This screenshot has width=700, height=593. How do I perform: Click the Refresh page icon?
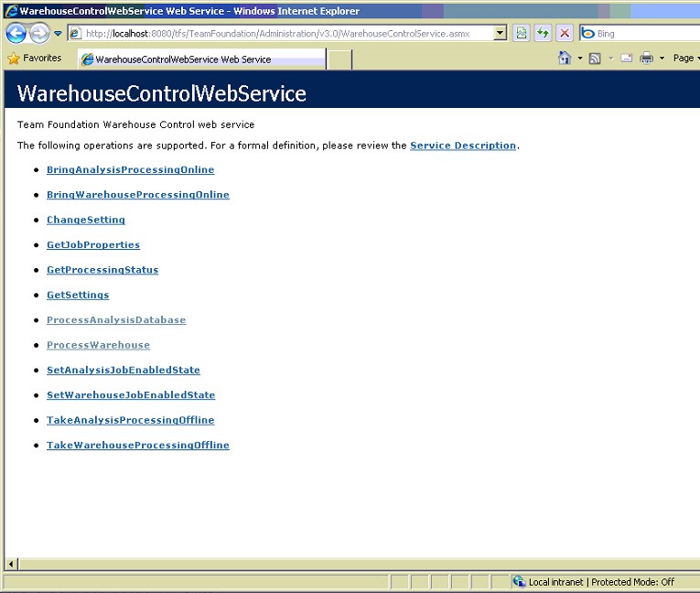[x=543, y=33]
